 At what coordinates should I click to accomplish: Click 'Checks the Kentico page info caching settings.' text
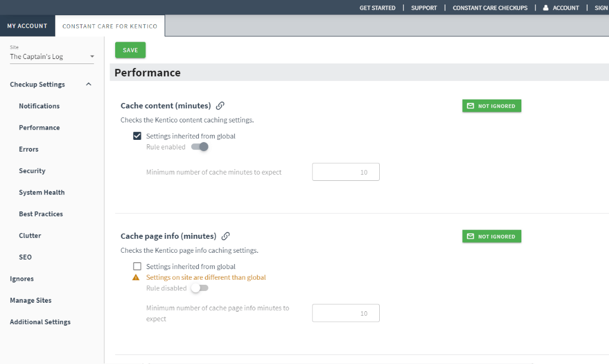[x=189, y=251]
